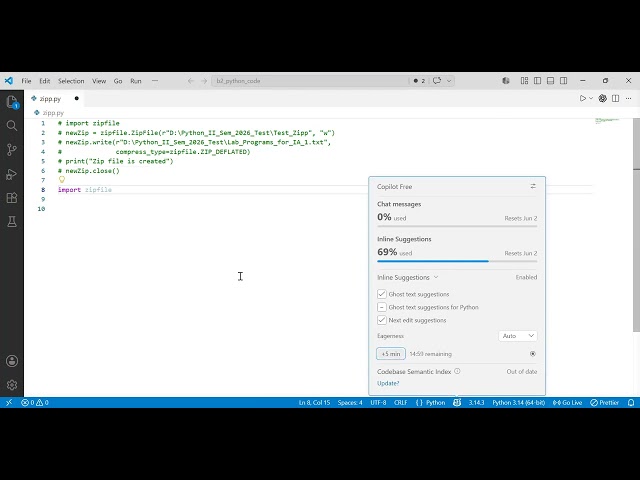The width and height of the screenshot is (640, 480).
Task: Click the Copilot status bar icon
Action: (457, 402)
